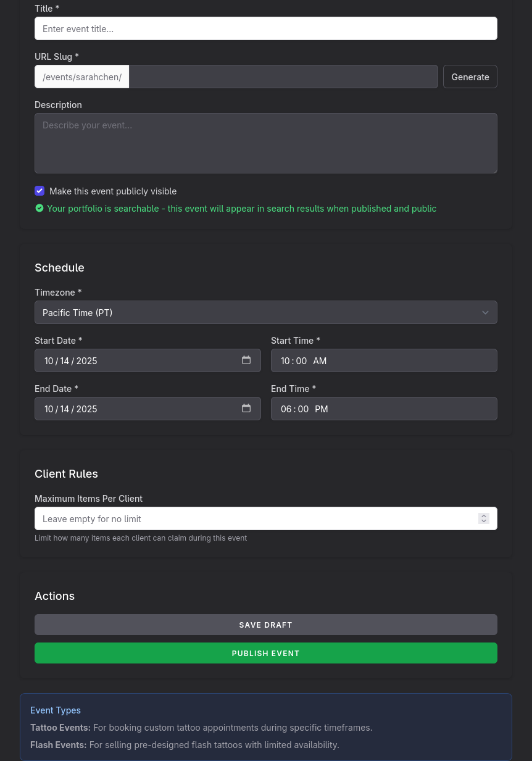The width and height of the screenshot is (532, 761).
Task: Select the Description text area
Action: click(265, 143)
